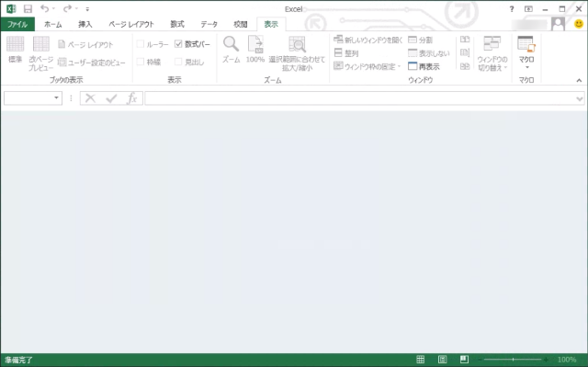
Task: Click Page Break Preview icon in status bar
Action: (x=464, y=360)
